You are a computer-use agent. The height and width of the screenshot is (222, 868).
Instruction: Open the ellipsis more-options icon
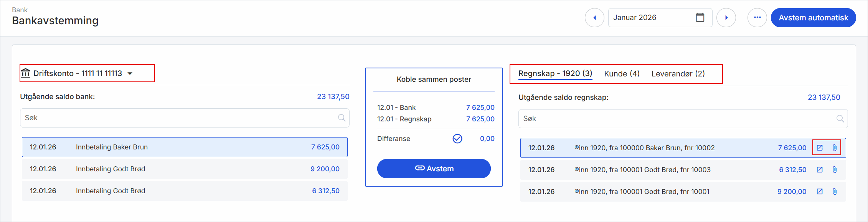(757, 17)
